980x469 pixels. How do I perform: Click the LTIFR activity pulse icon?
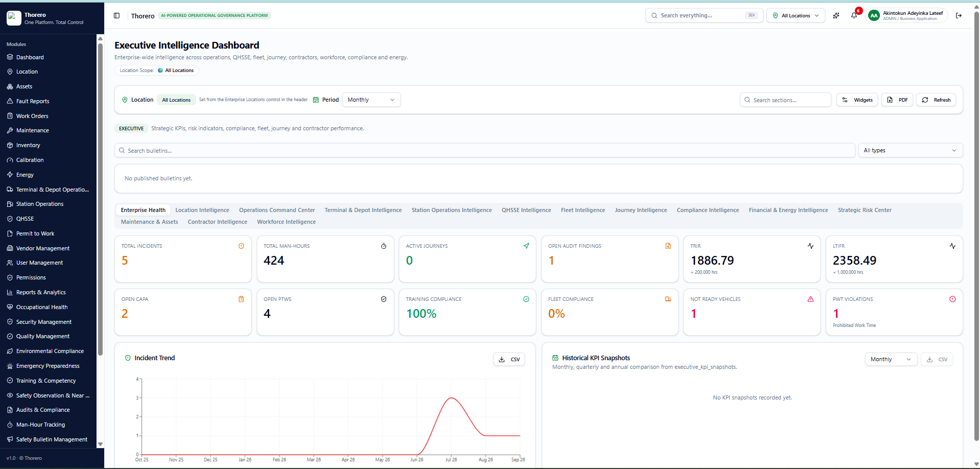952,246
